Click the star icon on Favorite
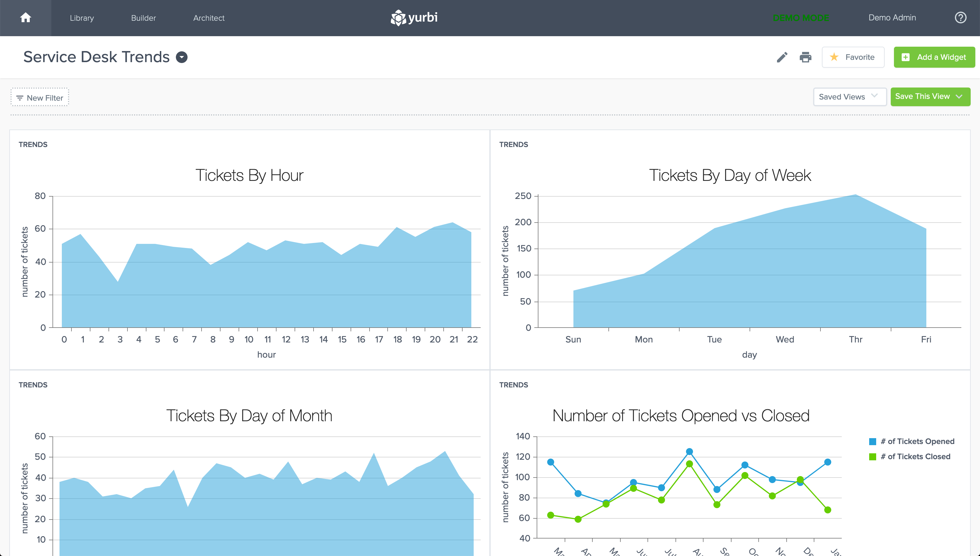 (834, 57)
